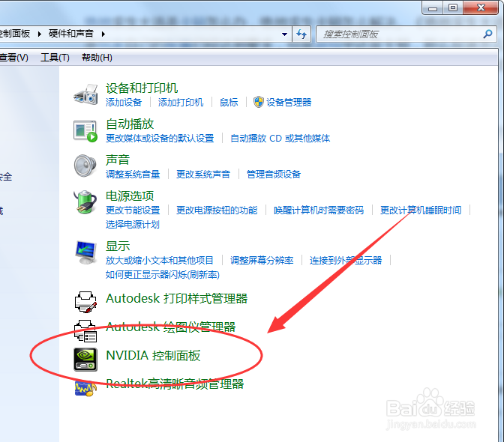Open the Devices and Printers icon
This screenshot has width=504, height=442.
[85, 94]
